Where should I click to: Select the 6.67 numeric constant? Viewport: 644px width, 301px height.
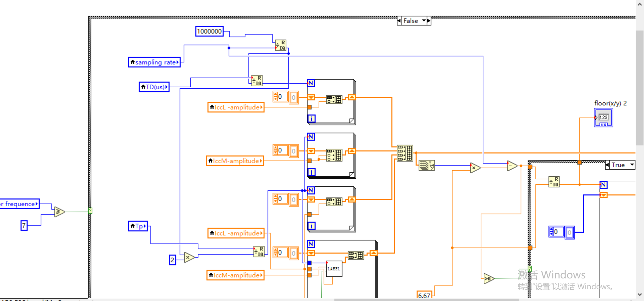[424, 295]
